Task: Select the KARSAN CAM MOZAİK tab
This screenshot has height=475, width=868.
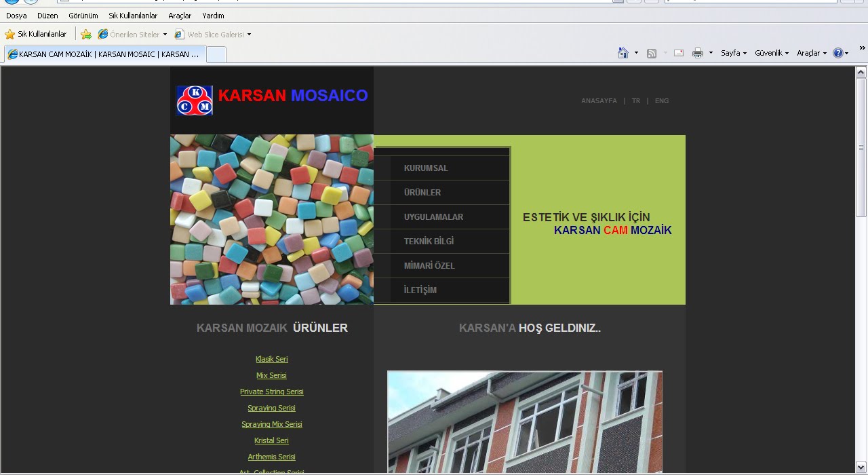Action: pyautogui.click(x=104, y=54)
